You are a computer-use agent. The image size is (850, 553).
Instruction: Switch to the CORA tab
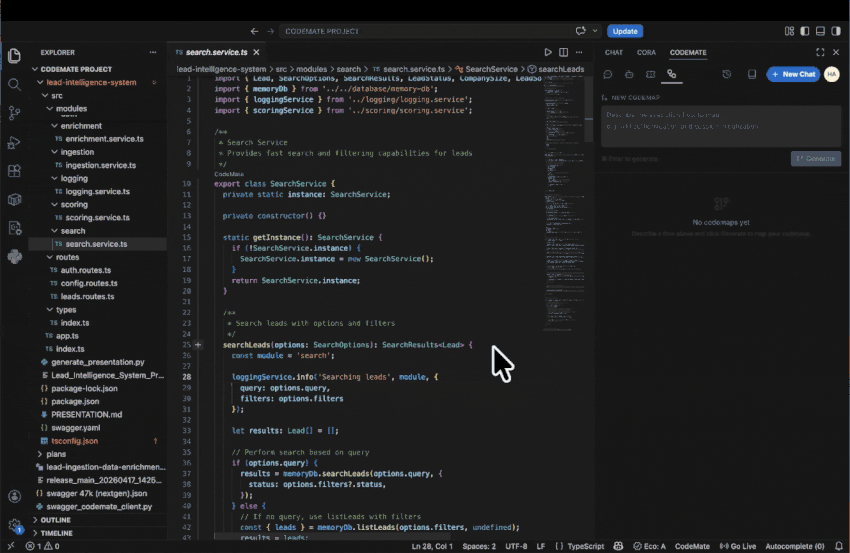646,53
